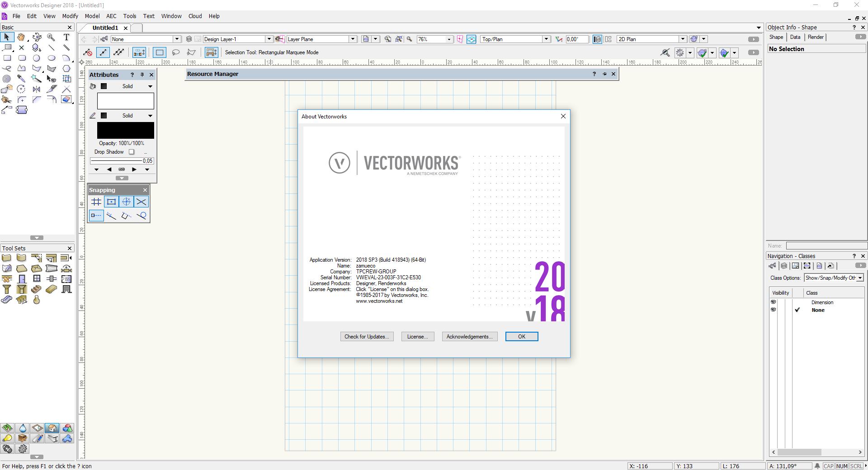Select the Freehand curve tool
The width and height of the screenshot is (868, 470).
(7, 68)
